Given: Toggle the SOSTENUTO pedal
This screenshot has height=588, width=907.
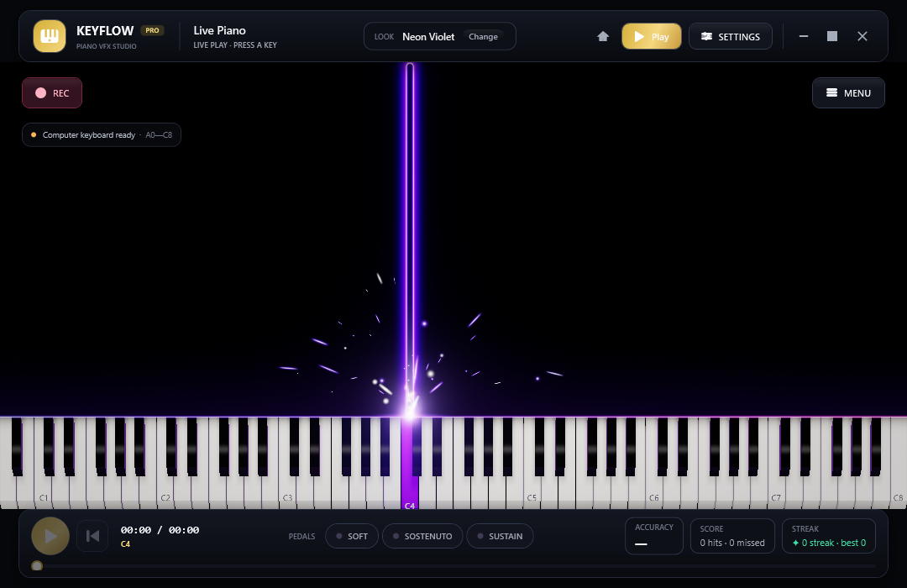Looking at the screenshot, I should [422, 536].
